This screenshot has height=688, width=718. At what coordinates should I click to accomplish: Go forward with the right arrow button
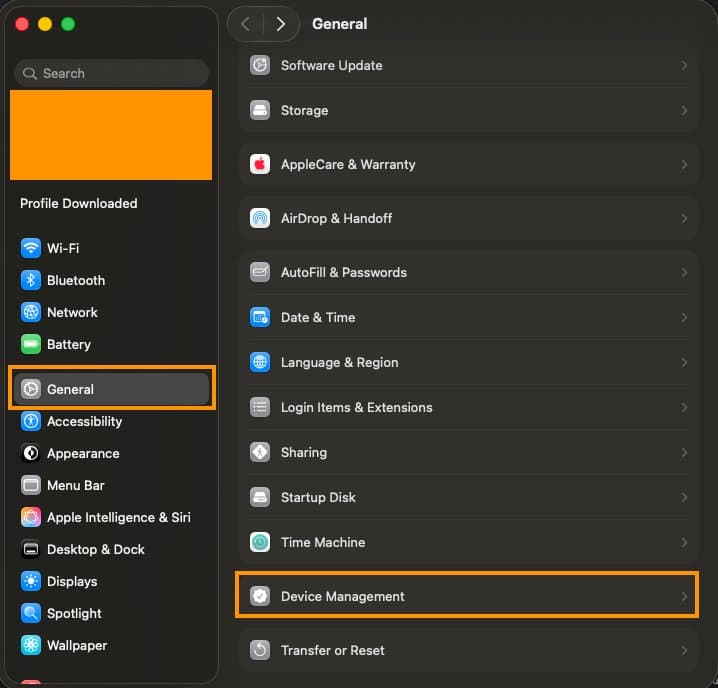tap(281, 24)
